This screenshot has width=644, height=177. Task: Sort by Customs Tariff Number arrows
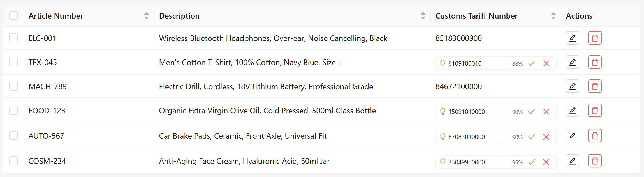[553, 16]
